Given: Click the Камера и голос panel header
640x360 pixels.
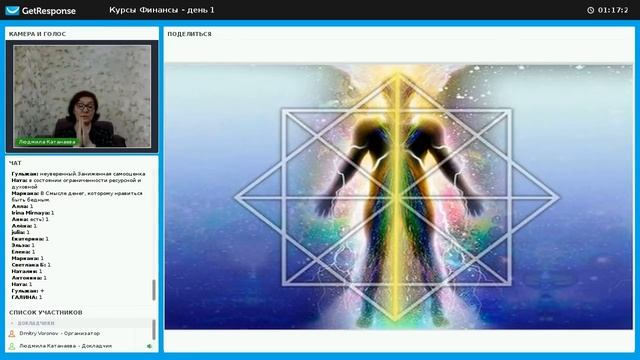Looking at the screenshot, I should click(x=37, y=34).
